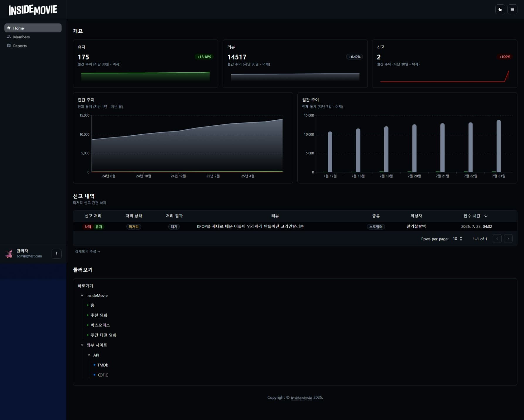Click the admin profile avatar
The width and height of the screenshot is (524, 420).
tap(9, 254)
